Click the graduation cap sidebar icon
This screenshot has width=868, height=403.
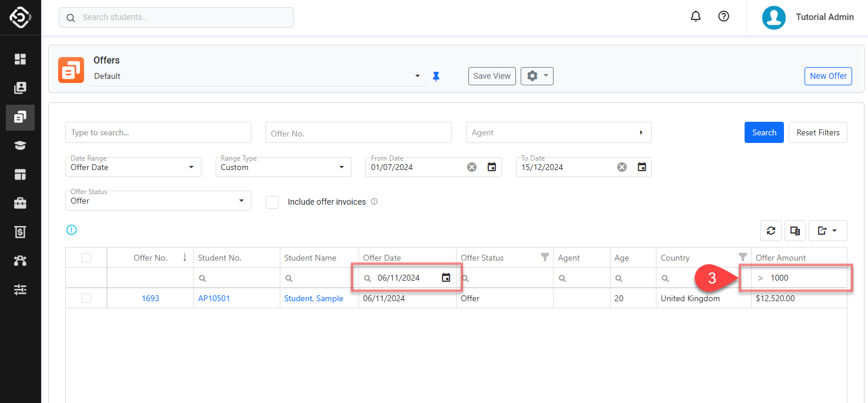point(21,145)
